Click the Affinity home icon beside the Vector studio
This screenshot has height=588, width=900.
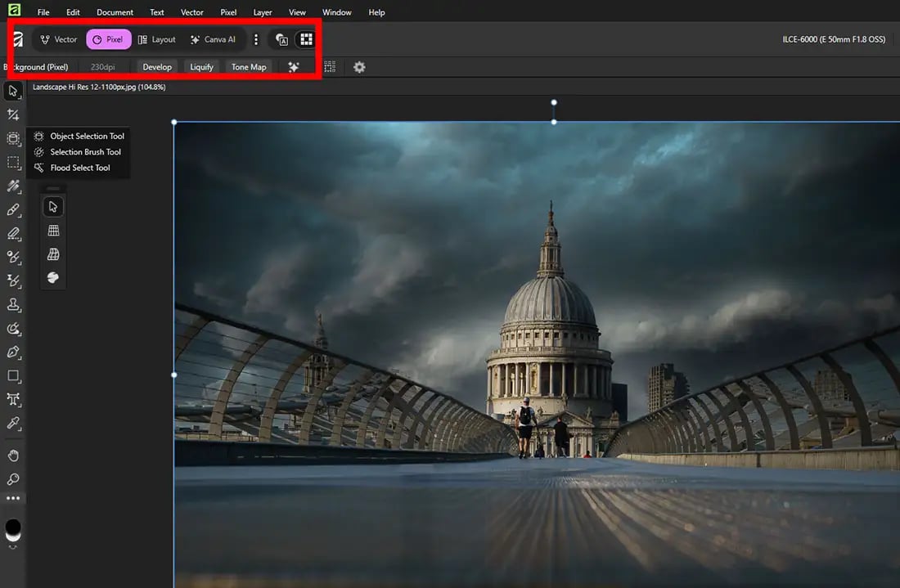(x=18, y=39)
